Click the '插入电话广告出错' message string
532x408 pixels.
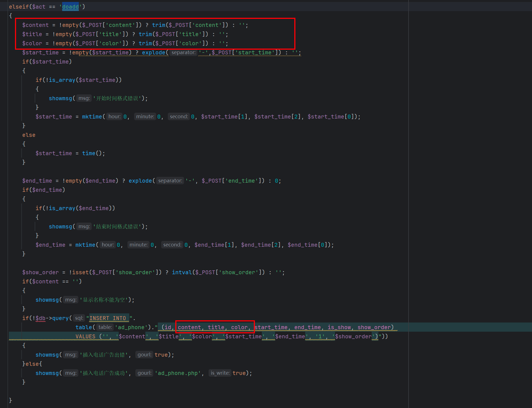tap(104, 355)
